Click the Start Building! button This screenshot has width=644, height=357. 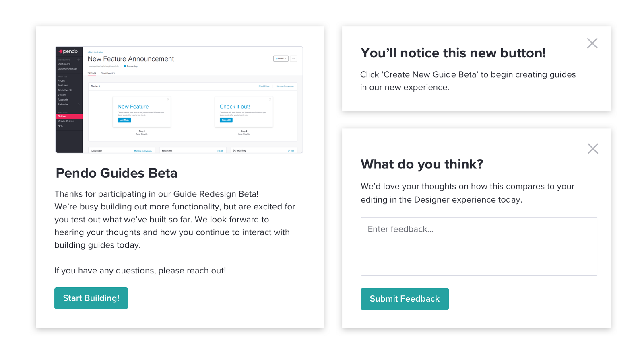[91, 298]
